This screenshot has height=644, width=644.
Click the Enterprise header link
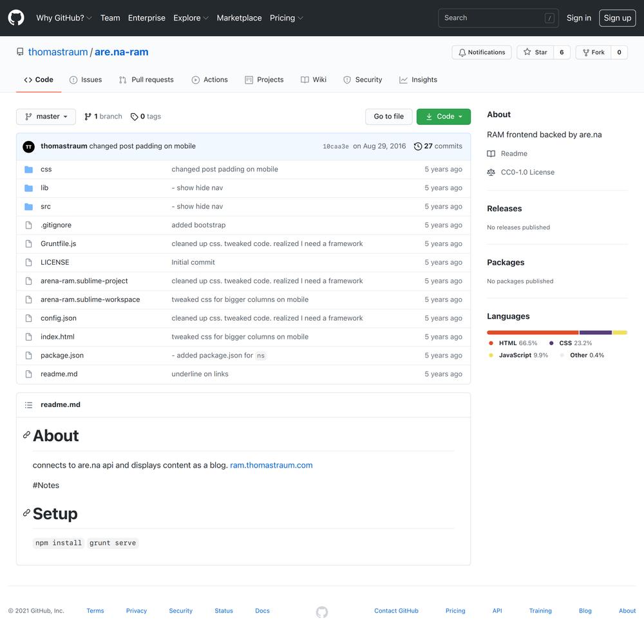coord(147,17)
